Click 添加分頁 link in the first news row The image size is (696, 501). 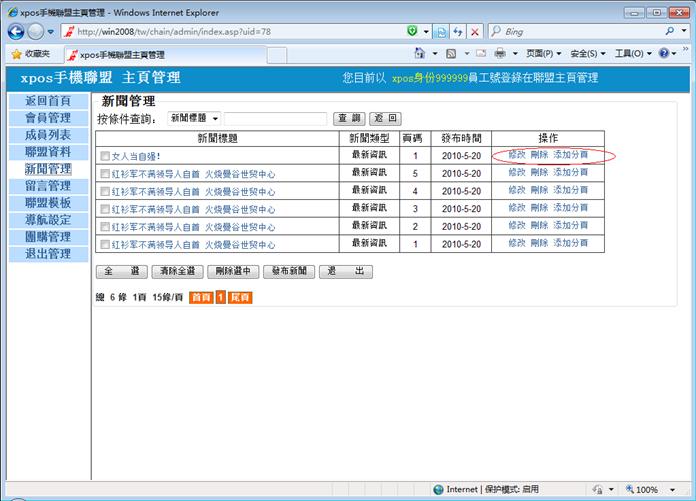click(571, 156)
